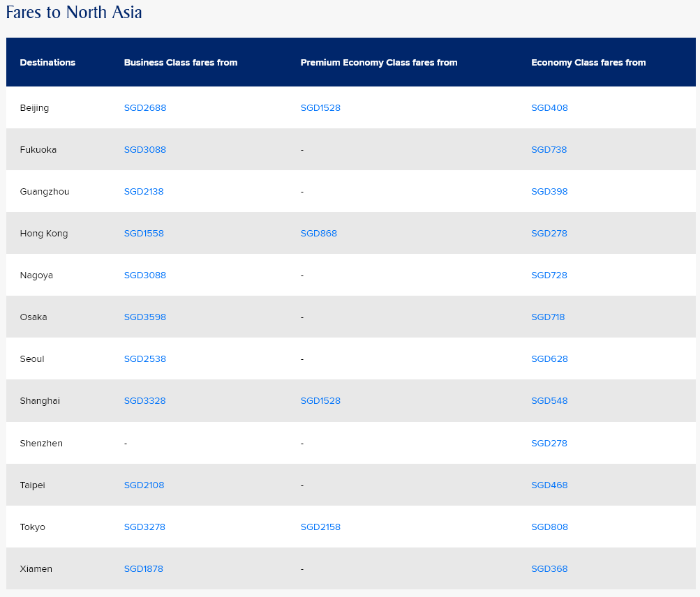This screenshot has width=700, height=597.
Task: Select Hong Kong Premium Economy SGD868
Action: pyautogui.click(x=318, y=234)
